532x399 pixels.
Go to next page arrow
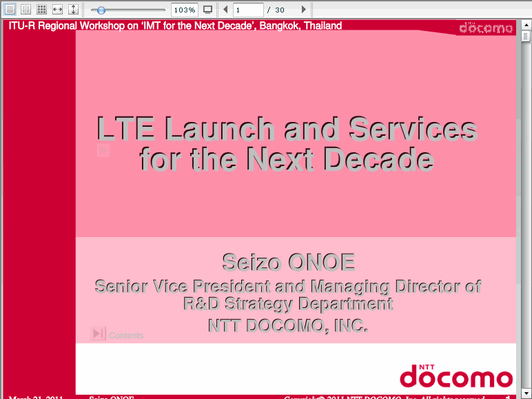click(304, 10)
